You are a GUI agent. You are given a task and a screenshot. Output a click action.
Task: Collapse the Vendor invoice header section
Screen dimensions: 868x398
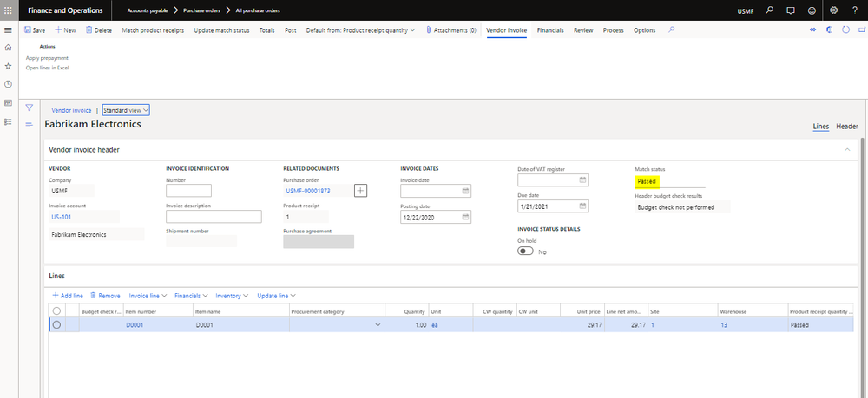846,149
